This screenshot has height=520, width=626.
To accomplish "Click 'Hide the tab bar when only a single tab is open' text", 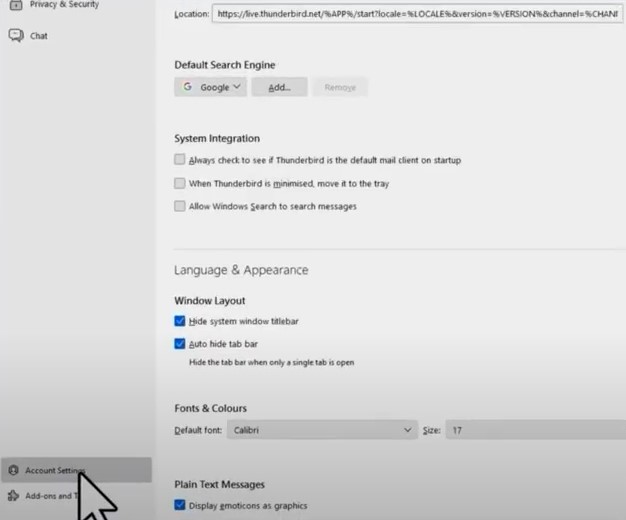I will tap(271, 363).
